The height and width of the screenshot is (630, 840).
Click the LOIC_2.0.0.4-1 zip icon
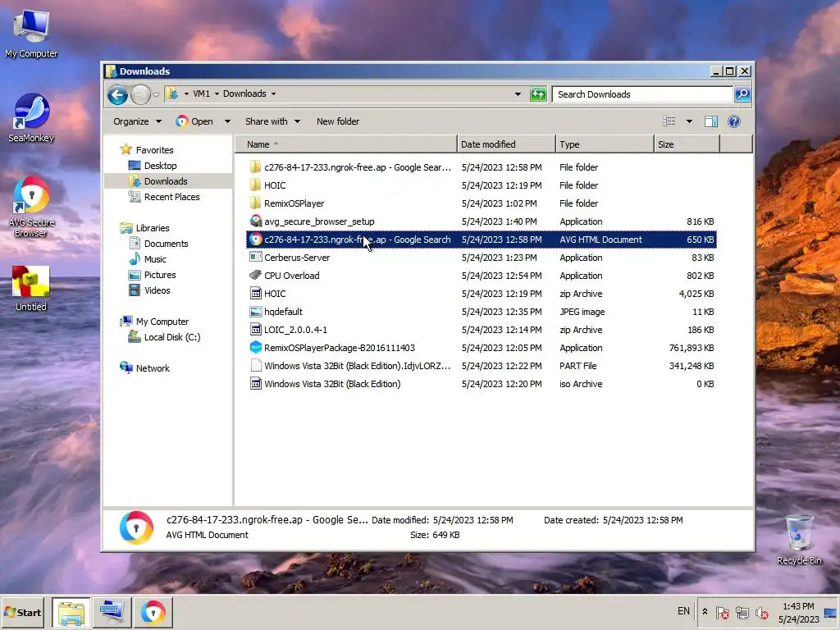256,330
